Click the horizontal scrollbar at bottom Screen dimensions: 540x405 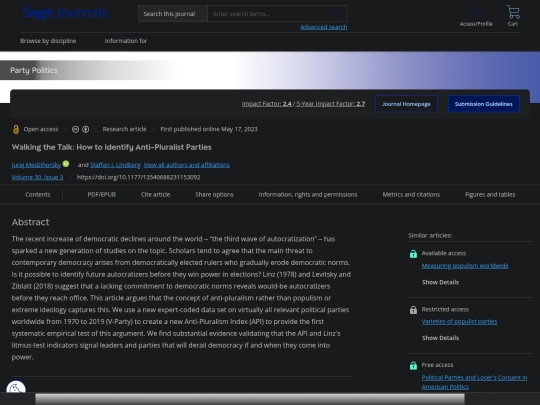coord(250,399)
